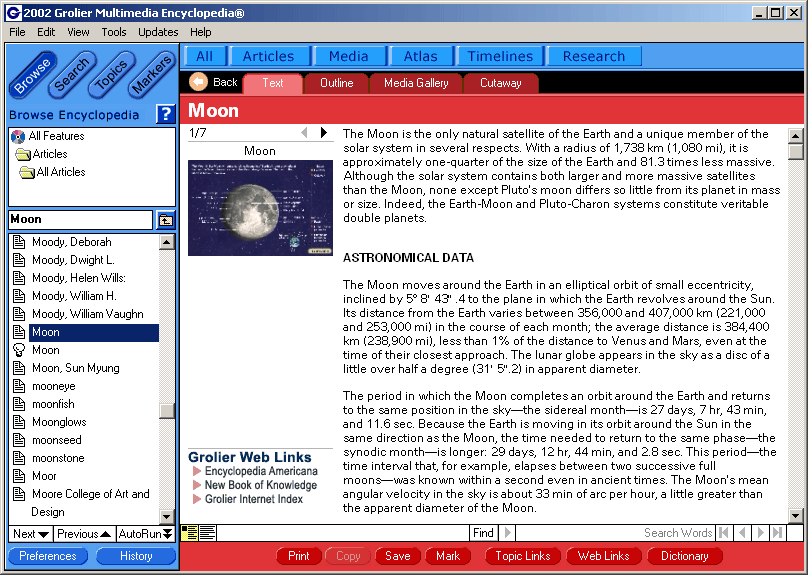Select the Research category tab
This screenshot has height=575, width=808.
(594, 56)
